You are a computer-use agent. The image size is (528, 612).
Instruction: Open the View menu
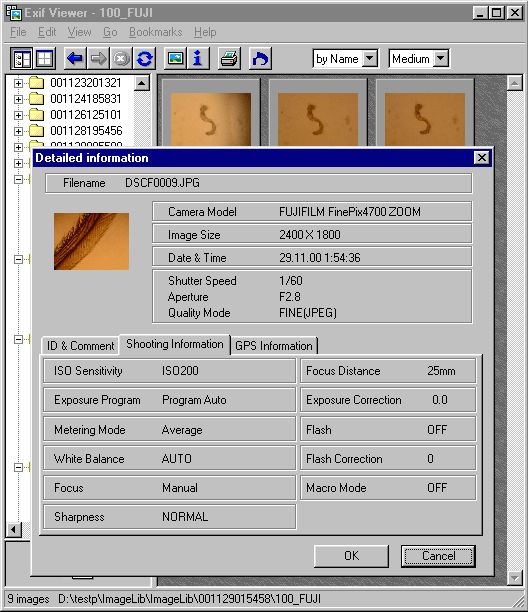pyautogui.click(x=79, y=32)
